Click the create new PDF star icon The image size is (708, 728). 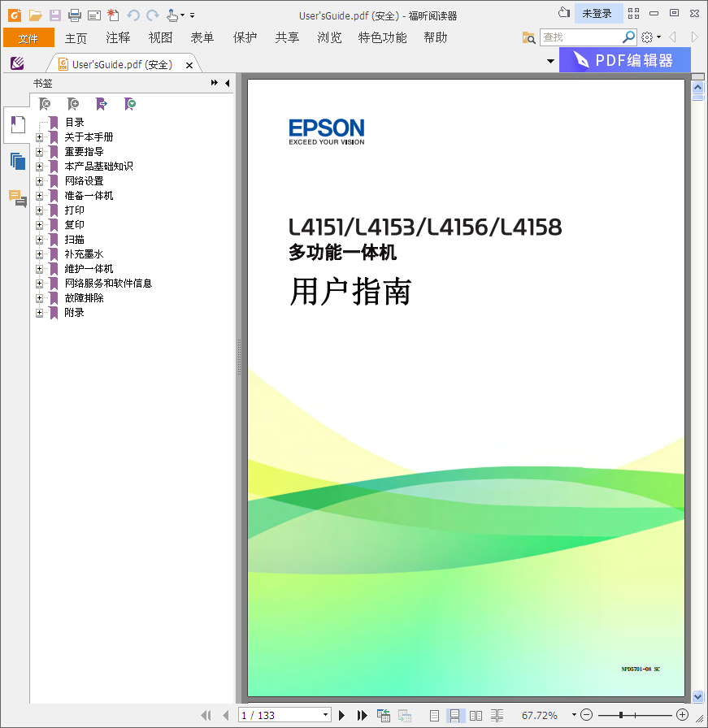pyautogui.click(x=113, y=15)
